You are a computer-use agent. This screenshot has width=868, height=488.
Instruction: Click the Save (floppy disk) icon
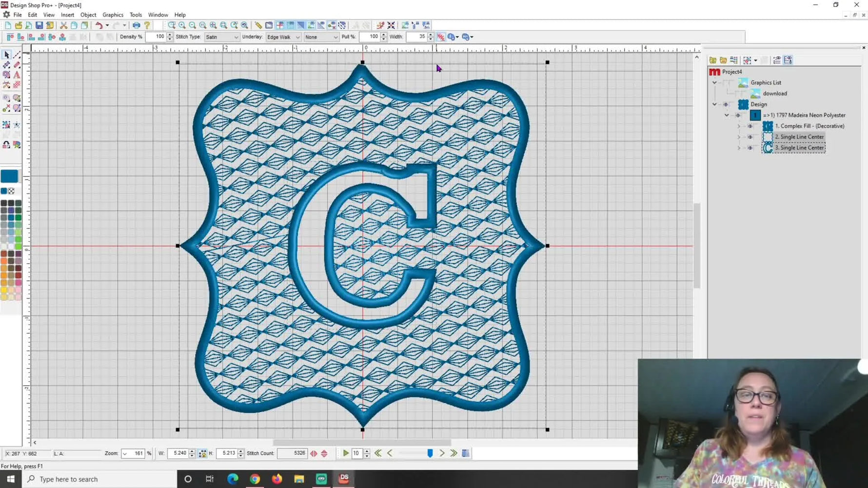(39, 25)
